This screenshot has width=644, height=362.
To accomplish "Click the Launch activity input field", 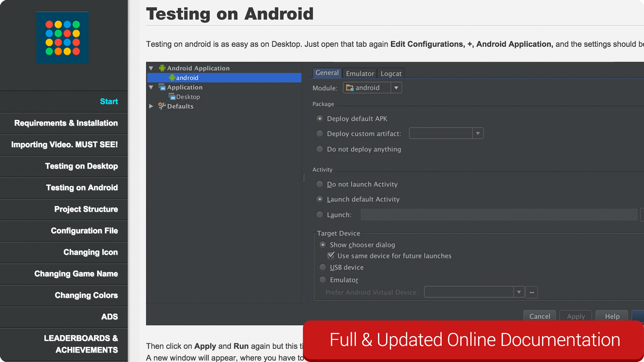I will click(499, 215).
